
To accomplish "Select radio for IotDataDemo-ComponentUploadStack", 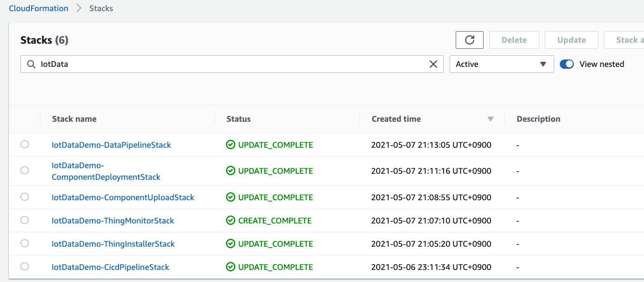I will (25, 197).
